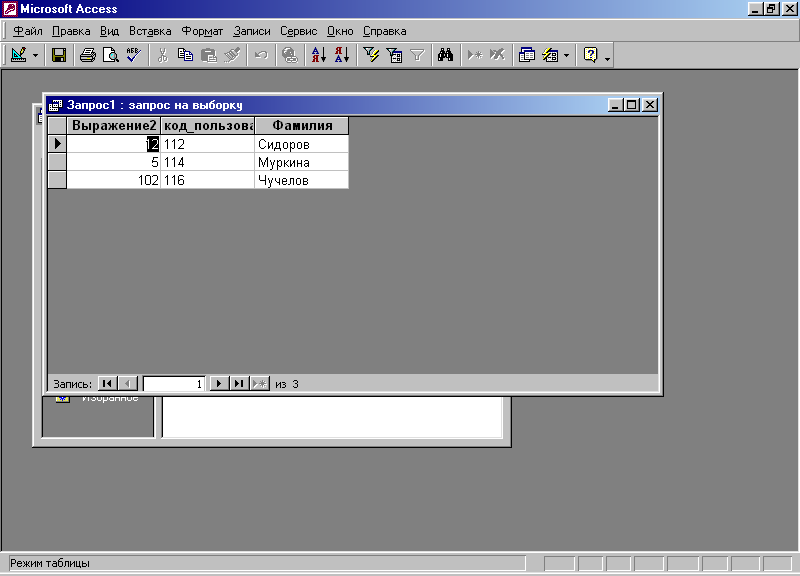Click the New Object toolbar icon

(550, 55)
